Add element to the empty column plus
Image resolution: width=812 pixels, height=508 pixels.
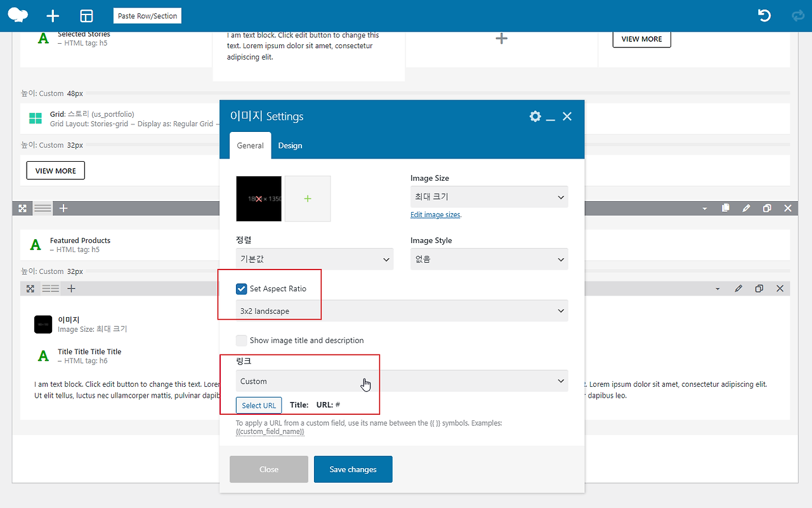(501, 39)
